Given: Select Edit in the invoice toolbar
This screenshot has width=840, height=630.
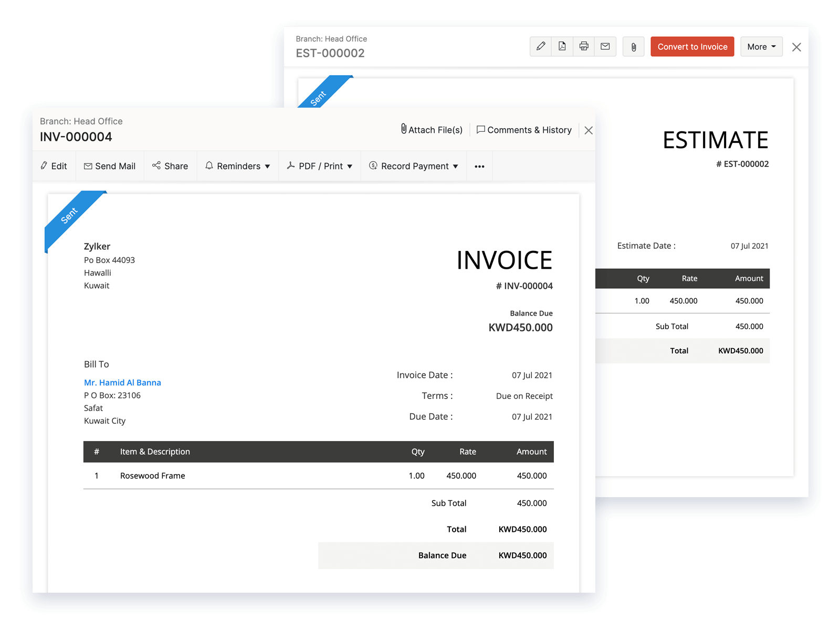Looking at the screenshot, I should point(54,166).
